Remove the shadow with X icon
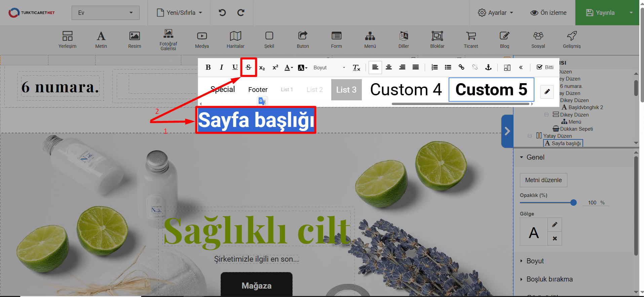 point(555,238)
